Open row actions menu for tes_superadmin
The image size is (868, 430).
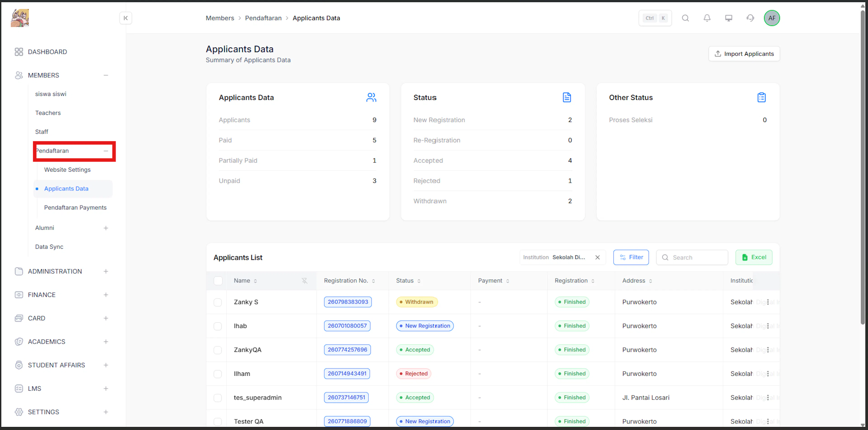pyautogui.click(x=768, y=398)
